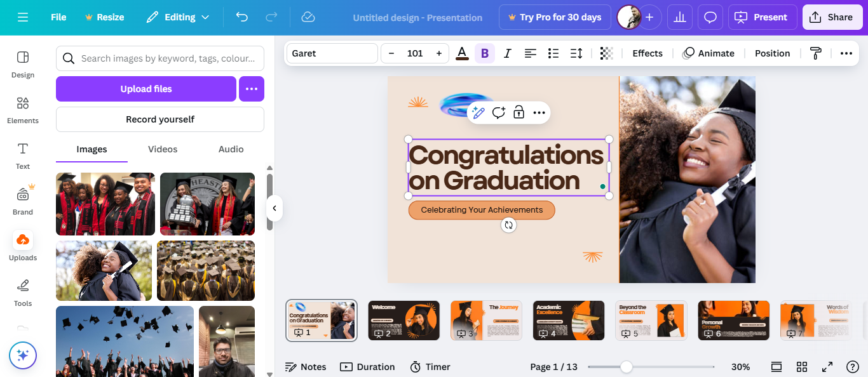This screenshot has height=377, width=868.
Task: Apply bullet list formatting
Action: 553,53
